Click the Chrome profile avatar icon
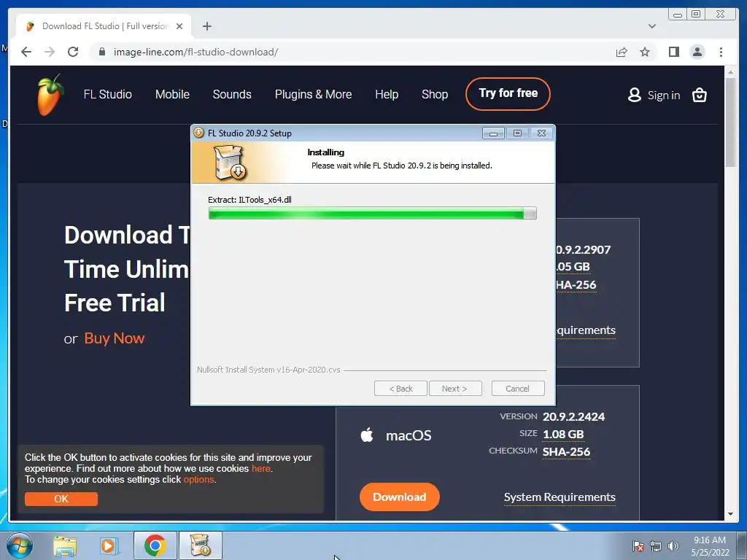The width and height of the screenshot is (747, 560). (x=697, y=52)
